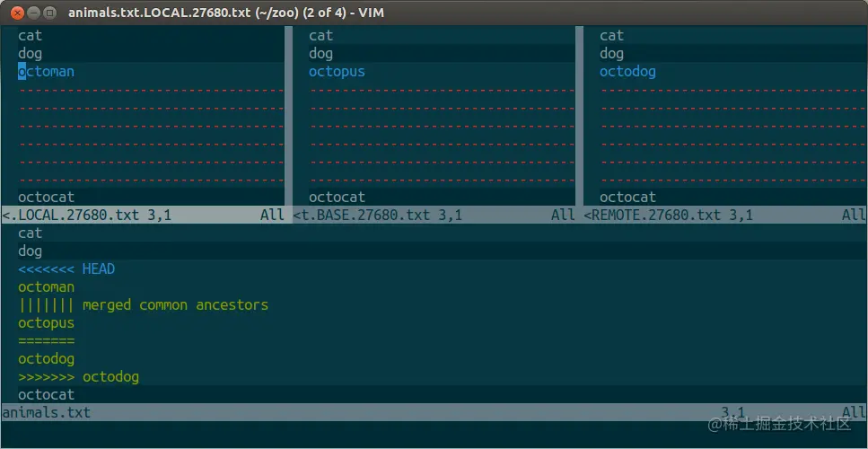Viewport: 868px width, 449px height.
Task: Click the 'merged common ancestors' marker line
Action: [143, 305]
